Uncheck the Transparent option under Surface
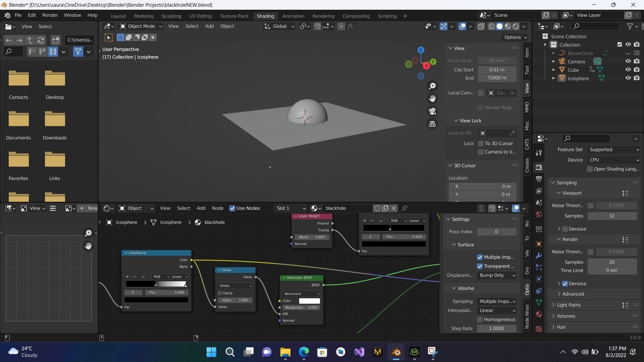The image size is (644, 362). pos(480,266)
